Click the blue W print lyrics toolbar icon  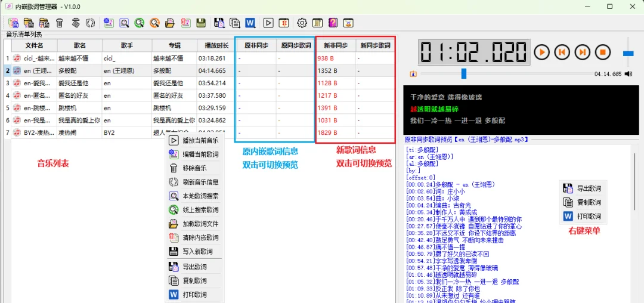pos(250,23)
